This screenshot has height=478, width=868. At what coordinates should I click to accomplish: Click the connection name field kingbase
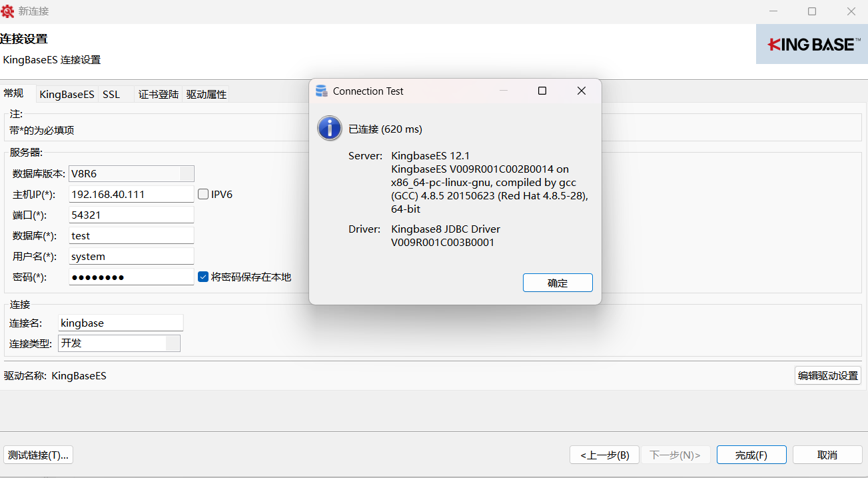[120, 323]
